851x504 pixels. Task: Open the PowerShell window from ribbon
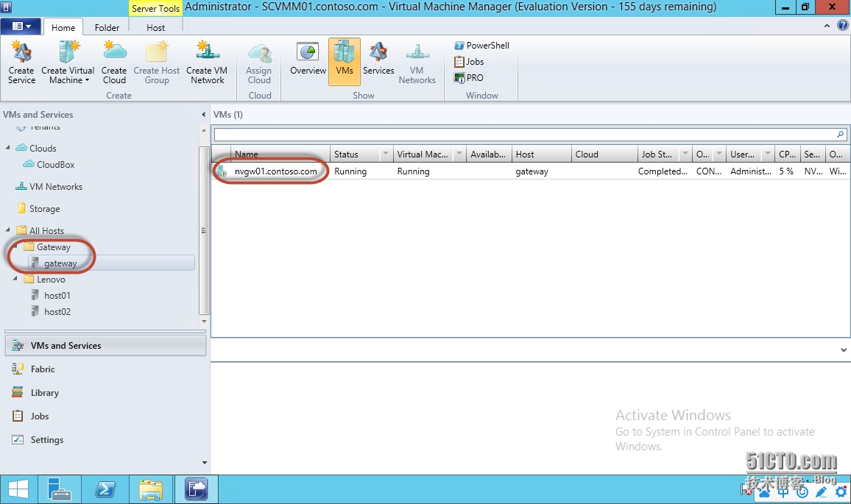coord(481,46)
